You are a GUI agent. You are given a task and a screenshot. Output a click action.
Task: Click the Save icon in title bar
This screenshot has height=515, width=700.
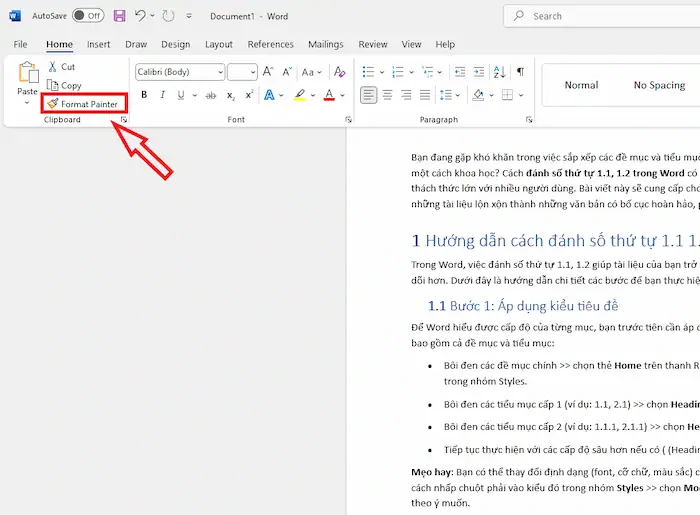[119, 16]
